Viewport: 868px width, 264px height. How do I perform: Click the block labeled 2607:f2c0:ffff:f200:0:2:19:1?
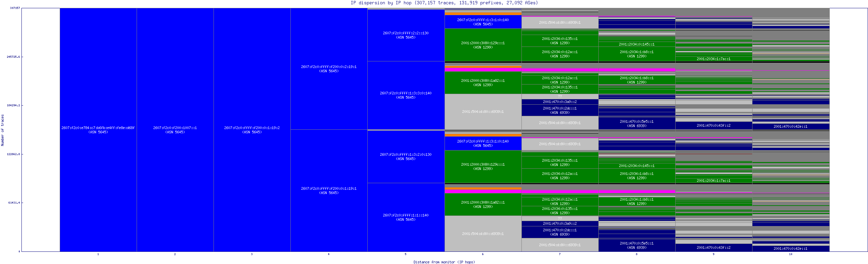click(329, 69)
